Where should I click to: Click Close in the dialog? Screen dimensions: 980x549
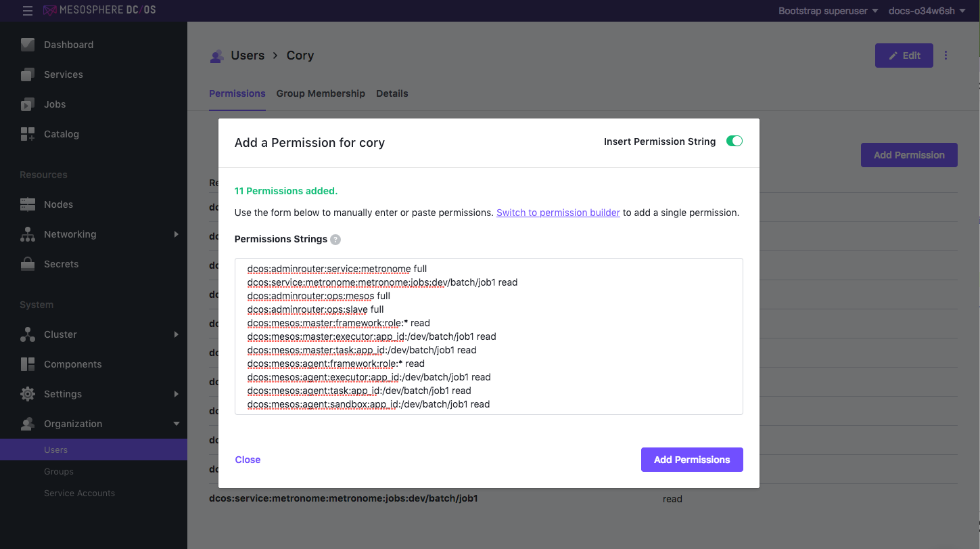248,460
